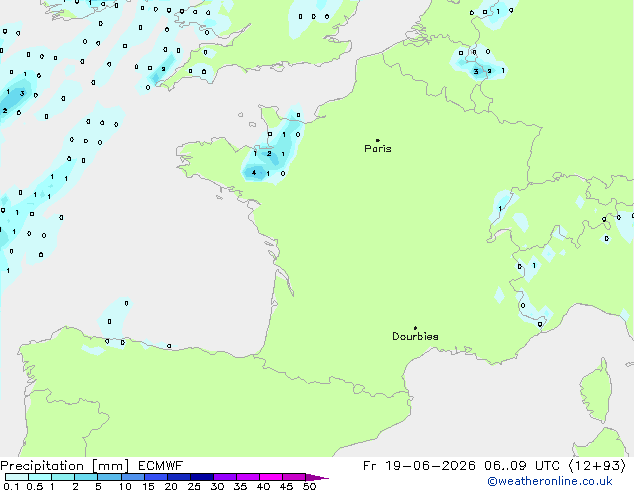Select the 25–30 mm legend swatch
634x490 pixels.
click(x=202, y=477)
